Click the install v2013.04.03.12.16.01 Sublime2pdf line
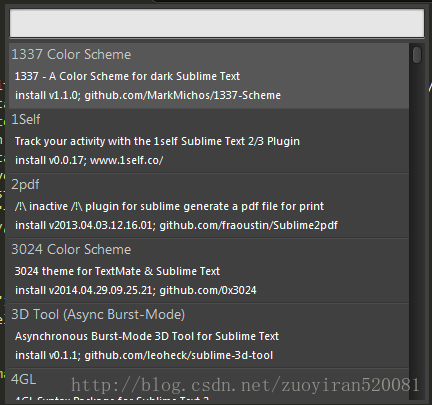 pos(176,225)
